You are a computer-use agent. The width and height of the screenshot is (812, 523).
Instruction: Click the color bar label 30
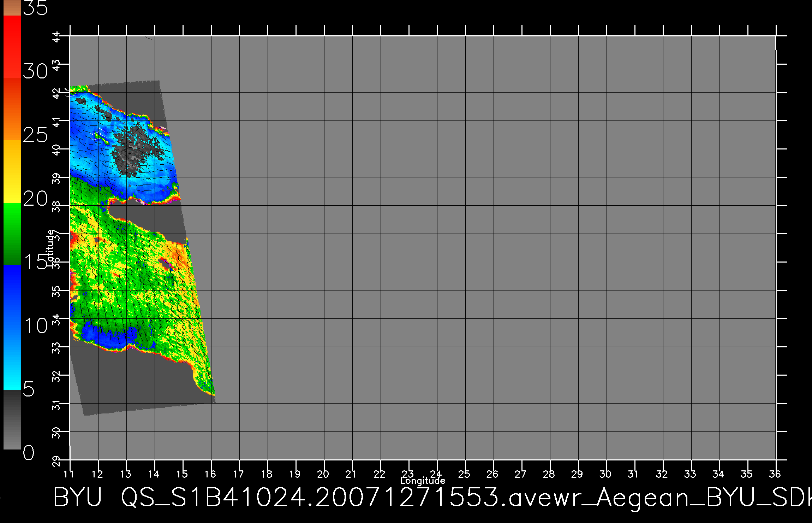pyautogui.click(x=35, y=71)
